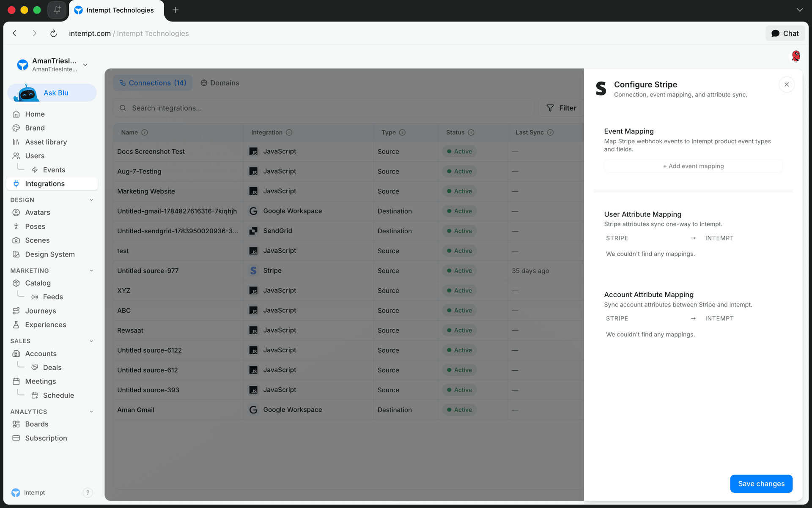Open the Filter button
The width and height of the screenshot is (812, 508).
point(561,108)
